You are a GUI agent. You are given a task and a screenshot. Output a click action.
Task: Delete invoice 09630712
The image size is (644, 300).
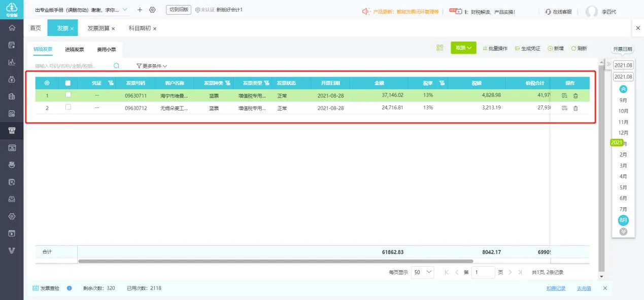point(575,108)
